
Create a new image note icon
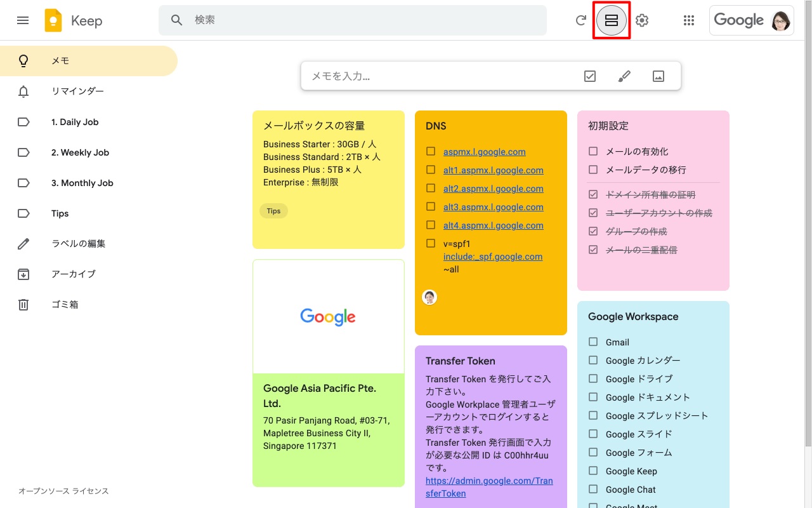658,76
